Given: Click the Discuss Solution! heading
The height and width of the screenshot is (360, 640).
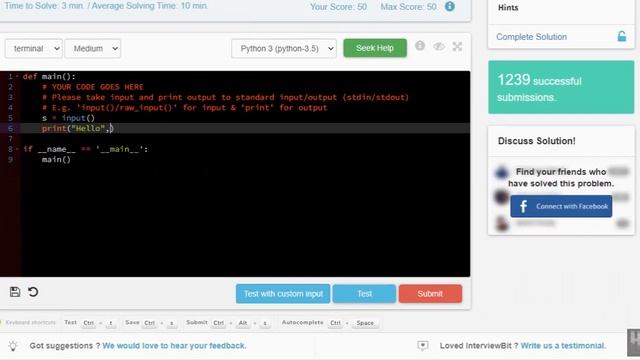Looking at the screenshot, I should coord(537,141).
